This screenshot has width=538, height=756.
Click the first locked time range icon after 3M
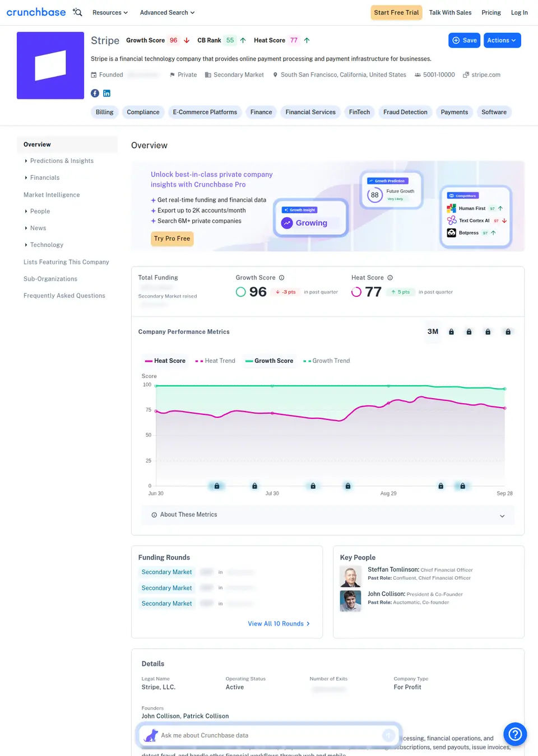click(x=451, y=332)
